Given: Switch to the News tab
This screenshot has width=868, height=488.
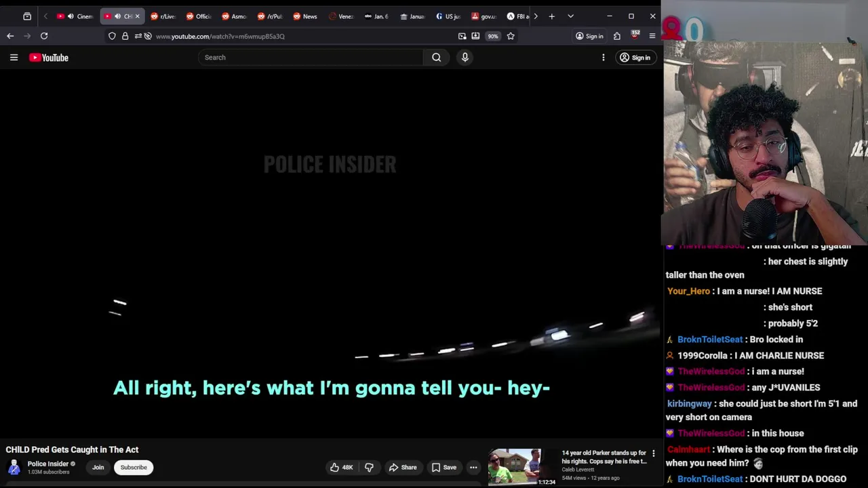Looking at the screenshot, I should point(305,16).
